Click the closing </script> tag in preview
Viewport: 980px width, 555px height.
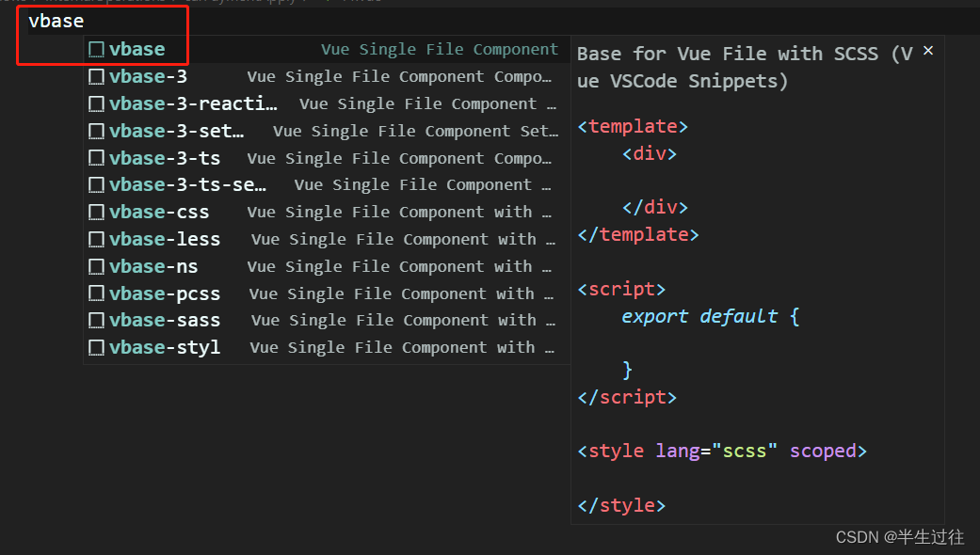pos(627,397)
